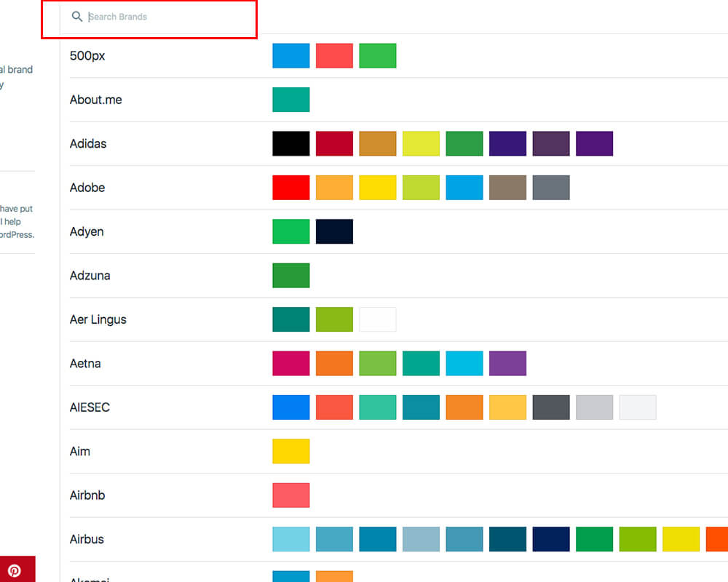Click the lime green Adobe swatch

coord(421,188)
